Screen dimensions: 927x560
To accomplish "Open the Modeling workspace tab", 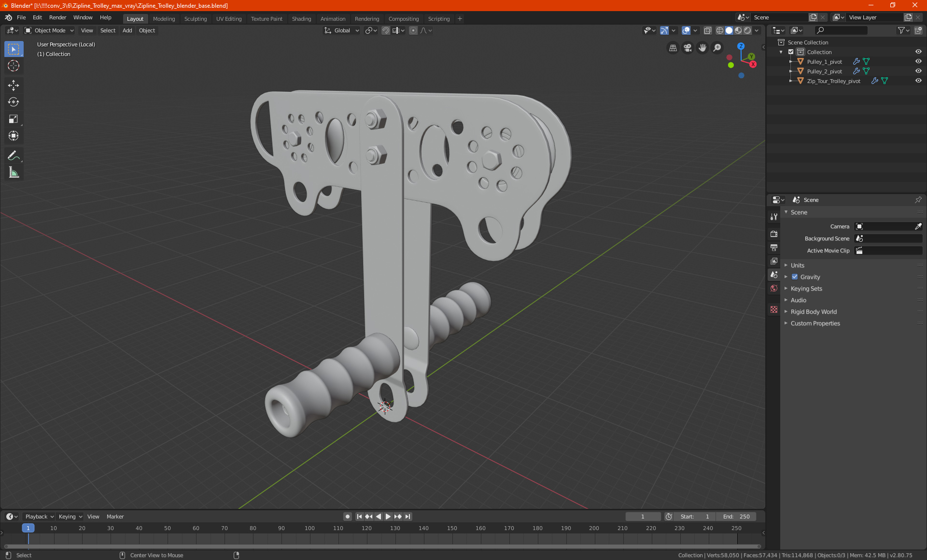I will click(164, 18).
